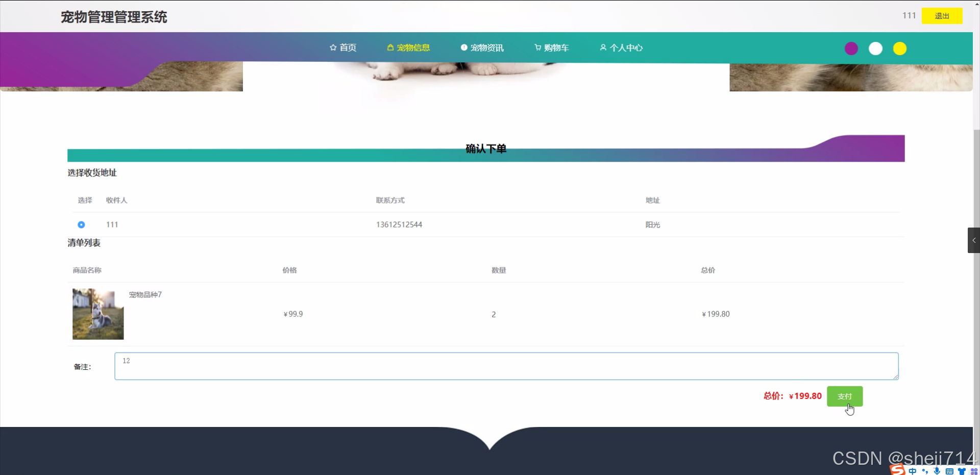Screen dimensions: 980x475
Task: Open the 个人中心 menu item
Action: pos(621,47)
